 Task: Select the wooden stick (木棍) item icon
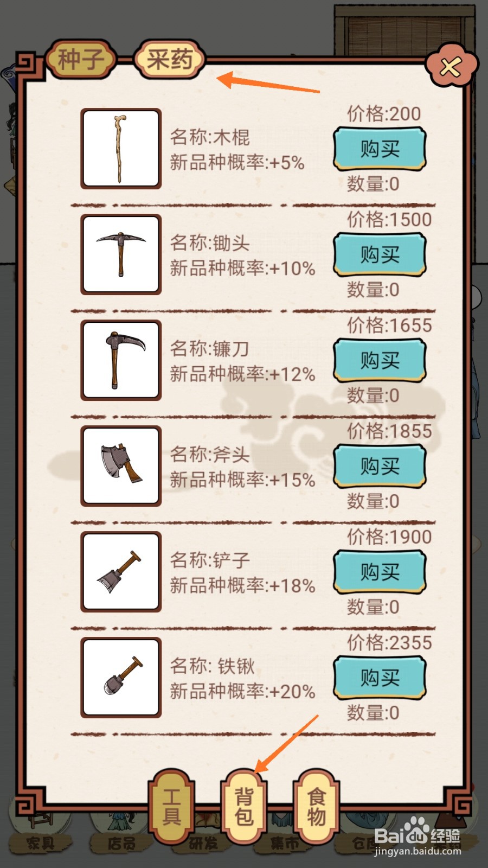pos(121,149)
